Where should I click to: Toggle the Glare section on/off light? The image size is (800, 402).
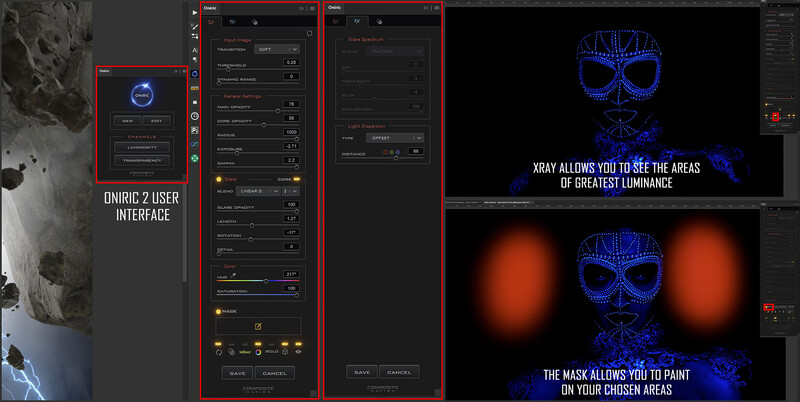(219, 179)
